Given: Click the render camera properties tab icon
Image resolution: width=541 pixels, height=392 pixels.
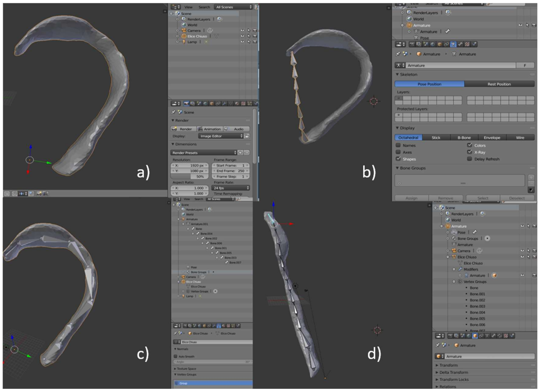Looking at the screenshot, I should (x=186, y=103).
